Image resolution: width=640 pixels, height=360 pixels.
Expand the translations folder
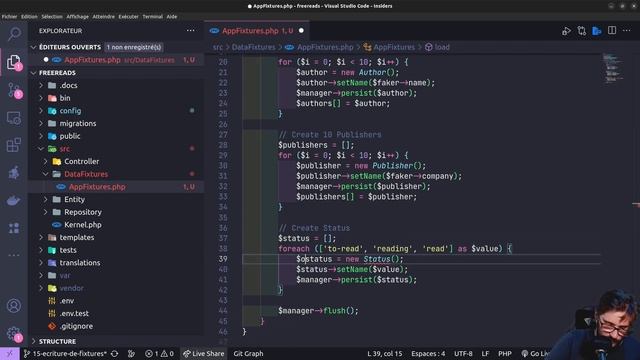(41, 262)
